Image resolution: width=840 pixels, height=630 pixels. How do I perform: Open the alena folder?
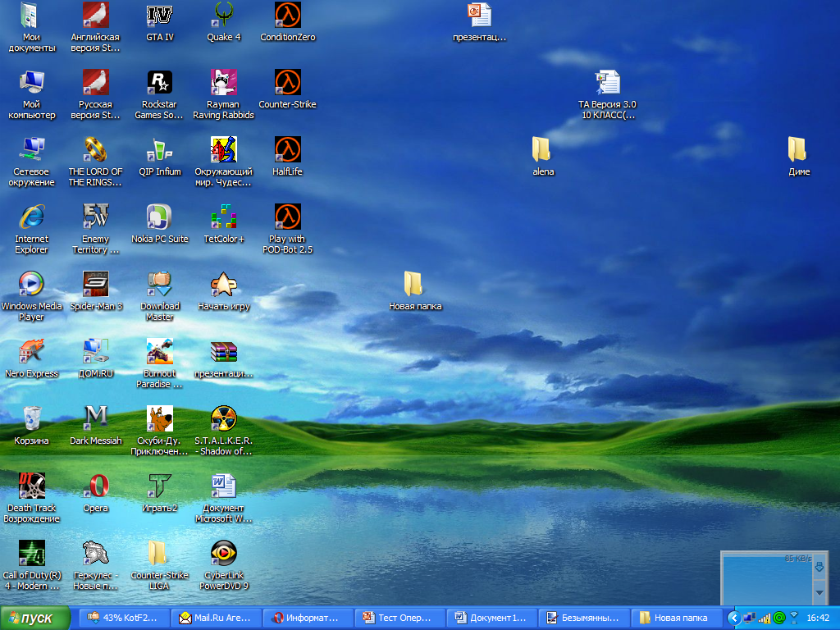pyautogui.click(x=543, y=157)
